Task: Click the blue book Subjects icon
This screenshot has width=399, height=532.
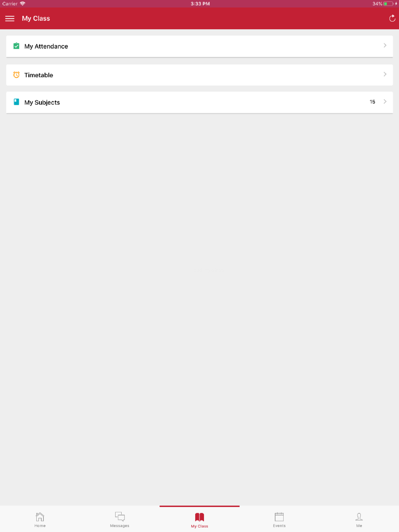Action: (16, 102)
